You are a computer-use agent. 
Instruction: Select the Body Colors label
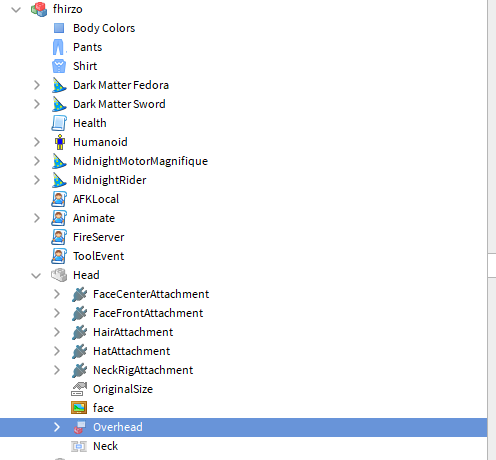(104, 28)
